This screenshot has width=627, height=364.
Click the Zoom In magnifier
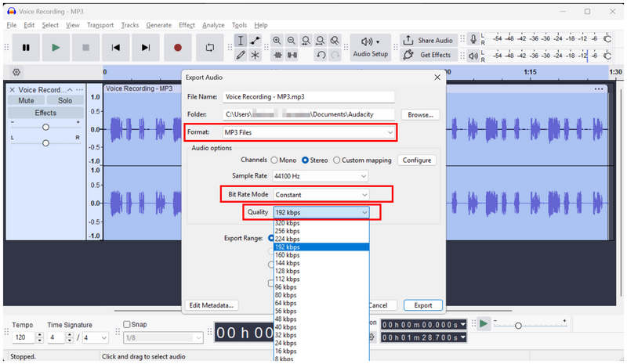click(x=277, y=41)
